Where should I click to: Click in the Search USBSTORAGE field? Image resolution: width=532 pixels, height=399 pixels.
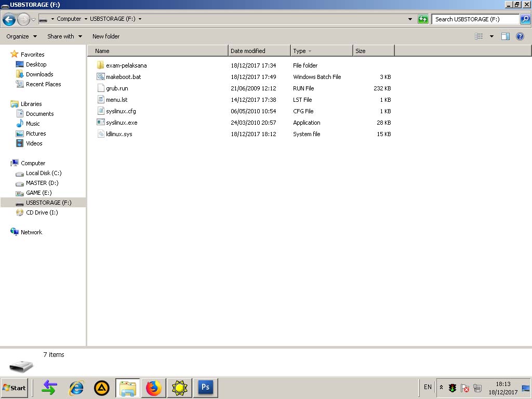(x=475, y=19)
